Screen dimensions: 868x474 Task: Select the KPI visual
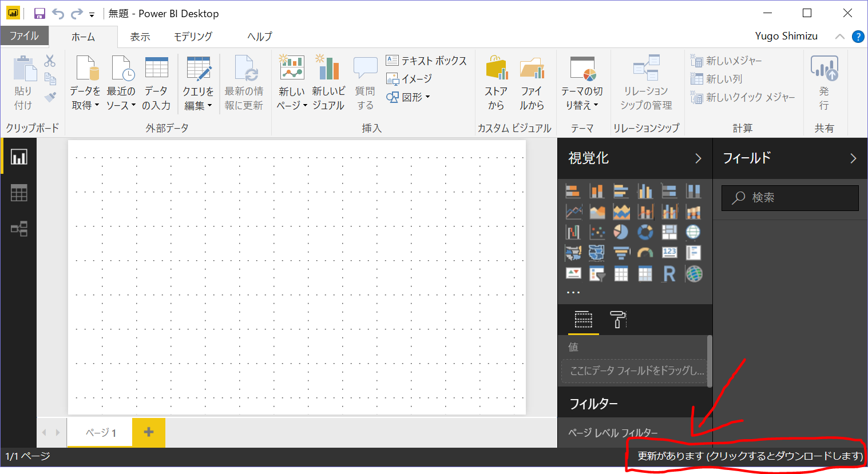[573, 274]
